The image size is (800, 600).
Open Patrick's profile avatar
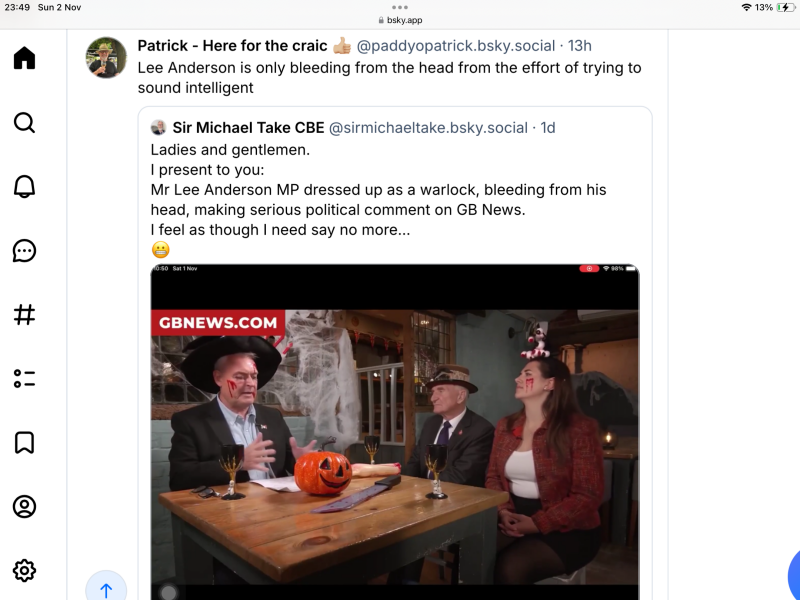point(106,57)
